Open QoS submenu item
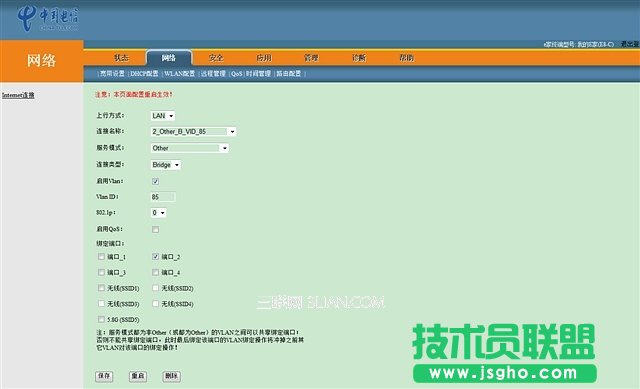The image size is (640, 389). (x=236, y=73)
